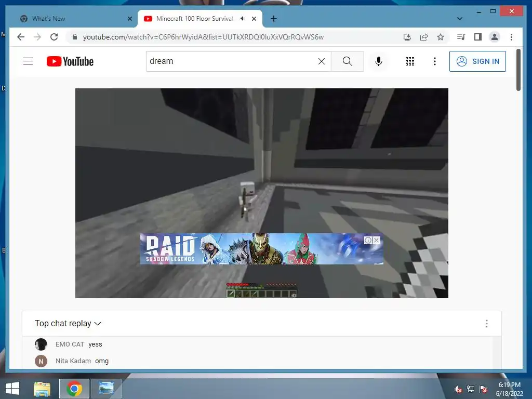Mute tab audio speaker icon
Image resolution: width=532 pixels, height=399 pixels.
[x=243, y=19]
